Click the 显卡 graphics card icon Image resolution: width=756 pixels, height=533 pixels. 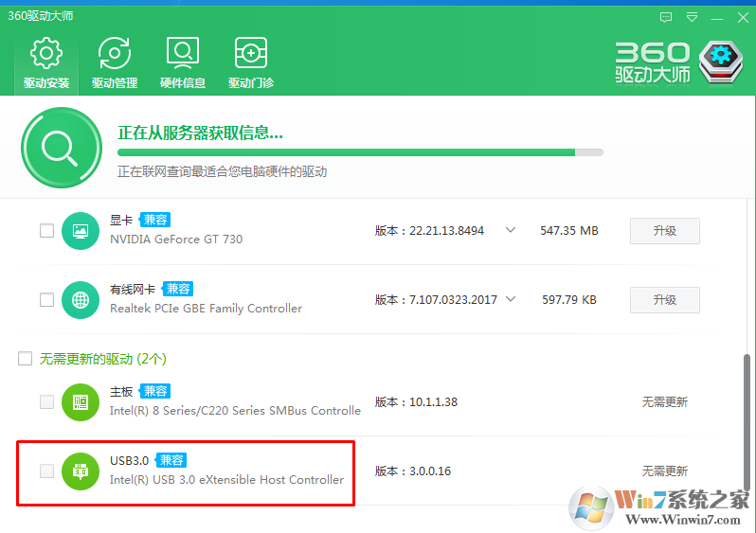tap(81, 231)
